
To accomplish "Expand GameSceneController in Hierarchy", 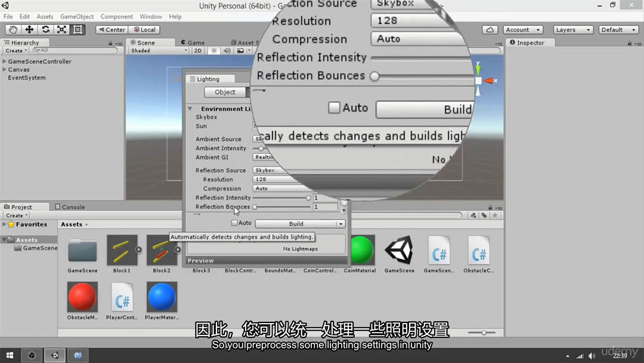I will point(5,61).
